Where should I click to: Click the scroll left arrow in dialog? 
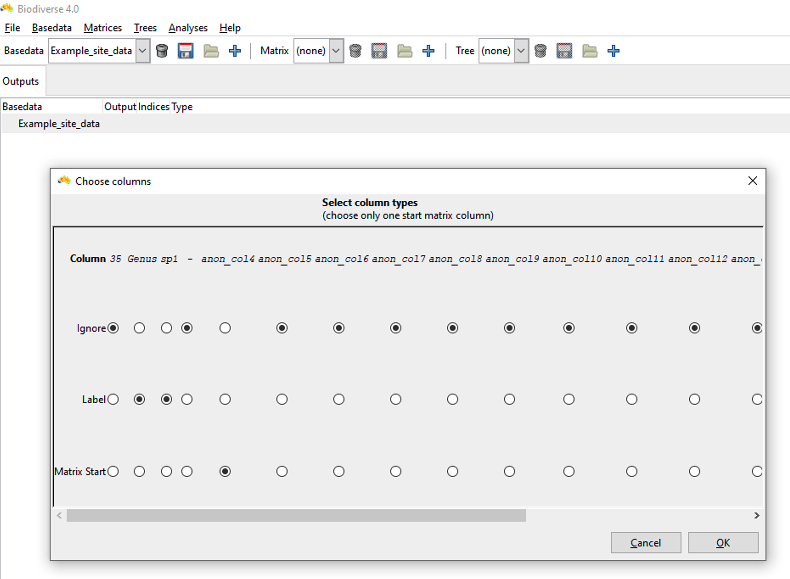[59, 516]
